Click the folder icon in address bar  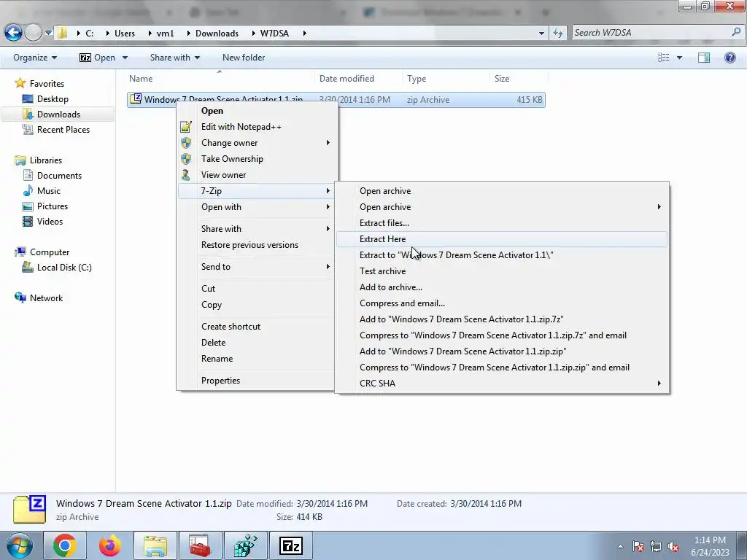click(x=62, y=33)
